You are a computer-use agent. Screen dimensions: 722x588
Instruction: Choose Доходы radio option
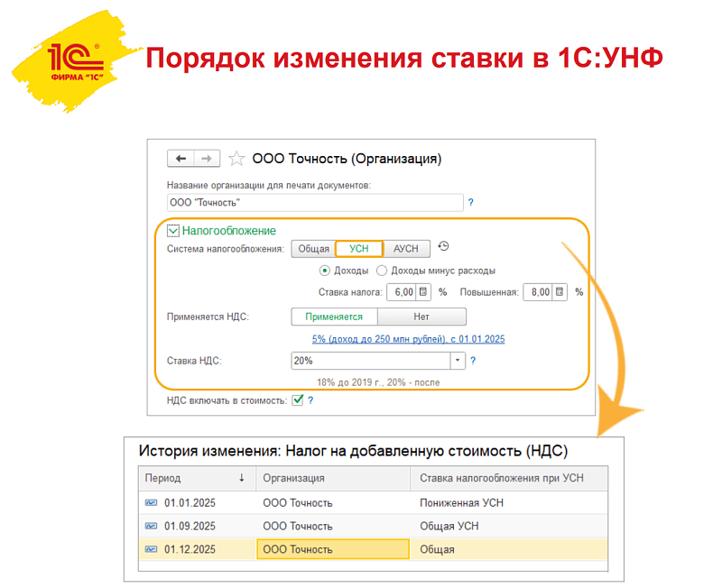click(325, 271)
